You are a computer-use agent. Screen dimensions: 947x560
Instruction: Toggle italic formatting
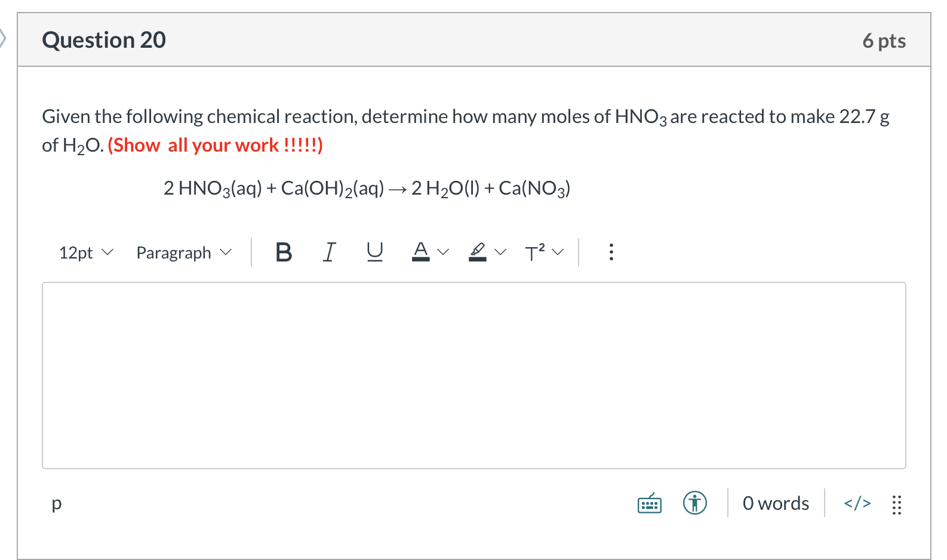click(329, 253)
